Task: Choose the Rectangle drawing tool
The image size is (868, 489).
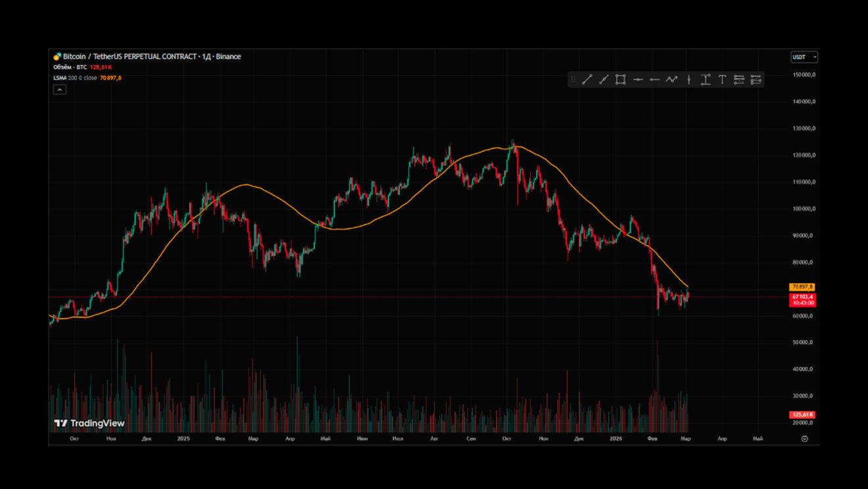Action: tap(620, 80)
